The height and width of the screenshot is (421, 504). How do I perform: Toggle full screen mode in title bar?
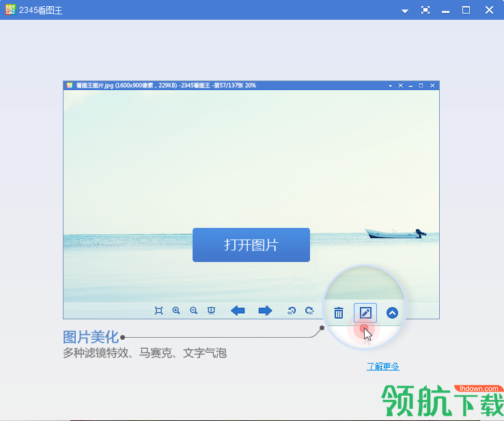pyautogui.click(x=425, y=10)
